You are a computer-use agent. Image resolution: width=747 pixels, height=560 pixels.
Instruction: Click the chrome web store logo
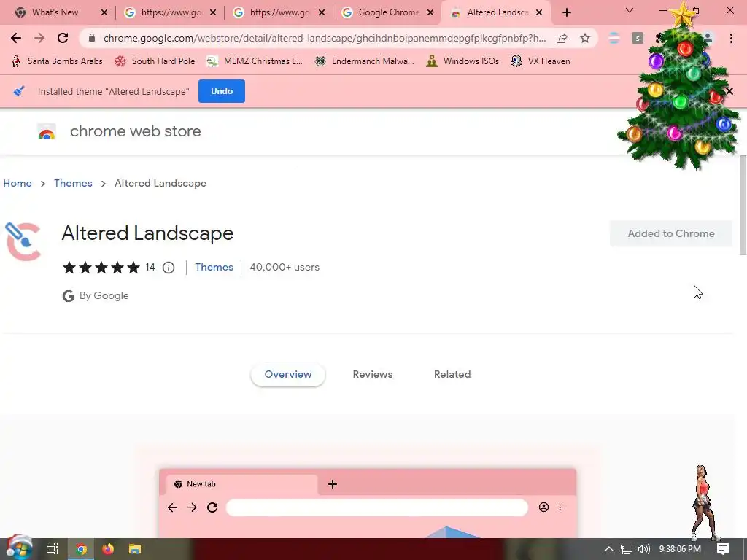click(47, 131)
